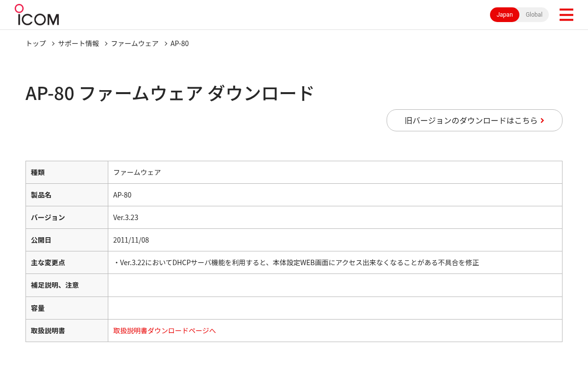Click the ICOM logo
588x371 pixels.
point(37,15)
